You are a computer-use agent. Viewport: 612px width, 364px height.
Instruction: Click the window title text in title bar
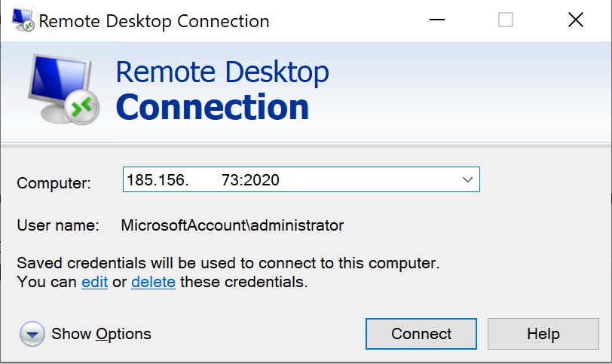(155, 21)
